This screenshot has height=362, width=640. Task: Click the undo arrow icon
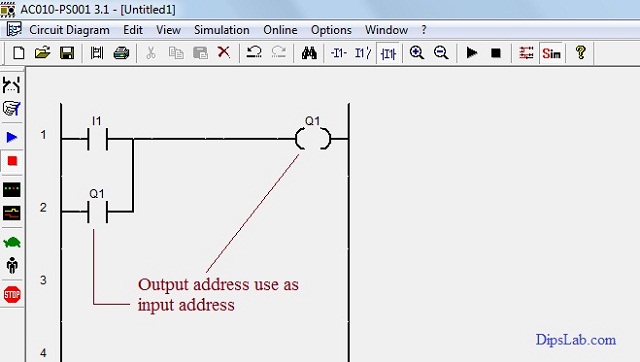pyautogui.click(x=254, y=53)
